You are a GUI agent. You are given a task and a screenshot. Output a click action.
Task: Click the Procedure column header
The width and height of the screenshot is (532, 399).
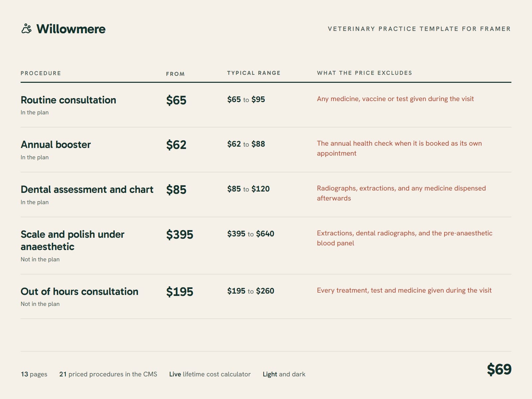point(41,73)
